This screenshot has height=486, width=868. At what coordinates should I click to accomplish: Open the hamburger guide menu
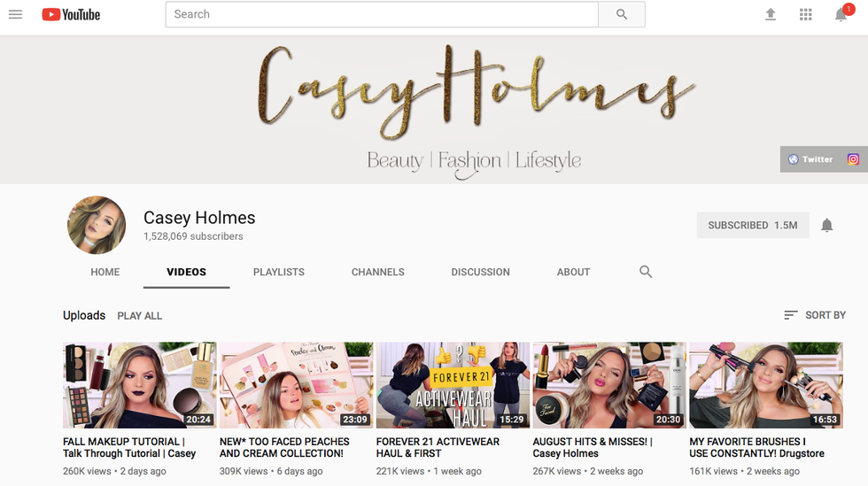15,14
